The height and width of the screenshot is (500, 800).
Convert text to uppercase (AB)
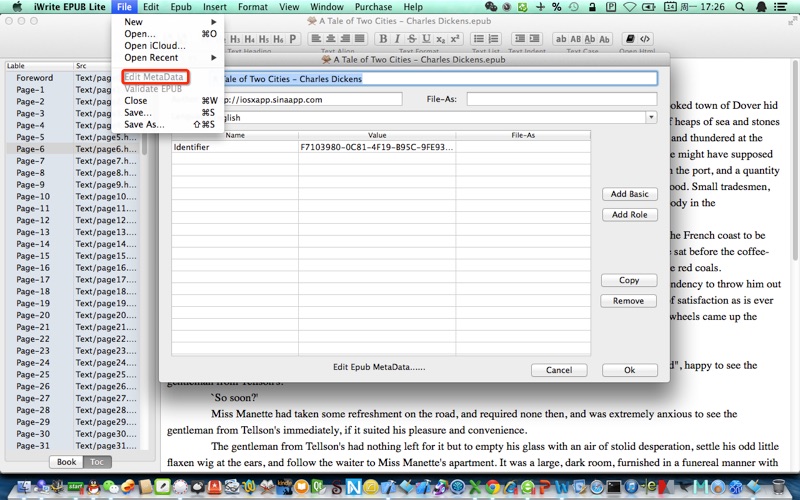(576, 39)
